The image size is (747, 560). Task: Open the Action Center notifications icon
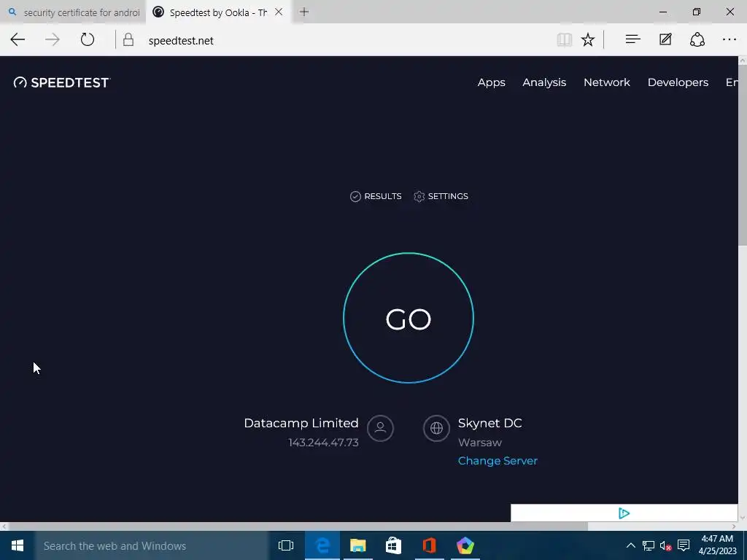point(684,545)
